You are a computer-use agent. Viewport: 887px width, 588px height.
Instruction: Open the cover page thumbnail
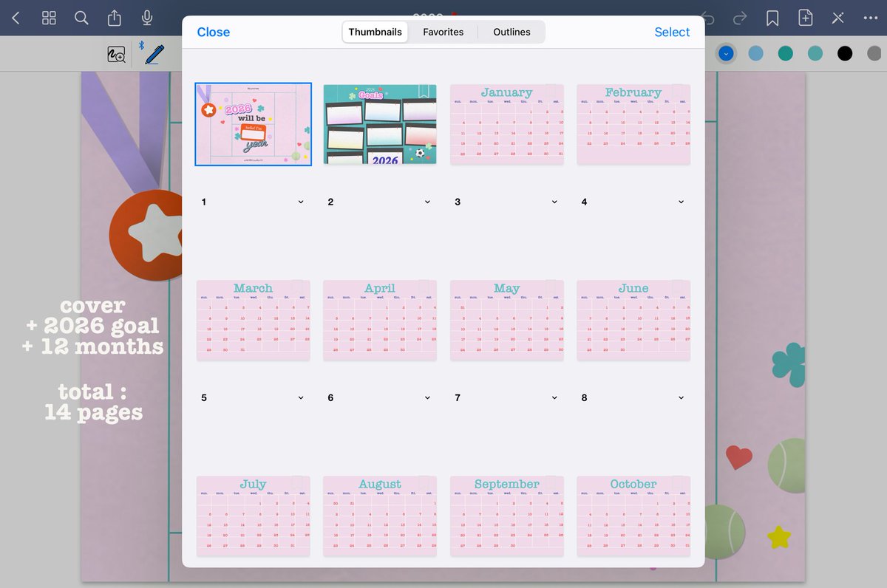pos(254,124)
